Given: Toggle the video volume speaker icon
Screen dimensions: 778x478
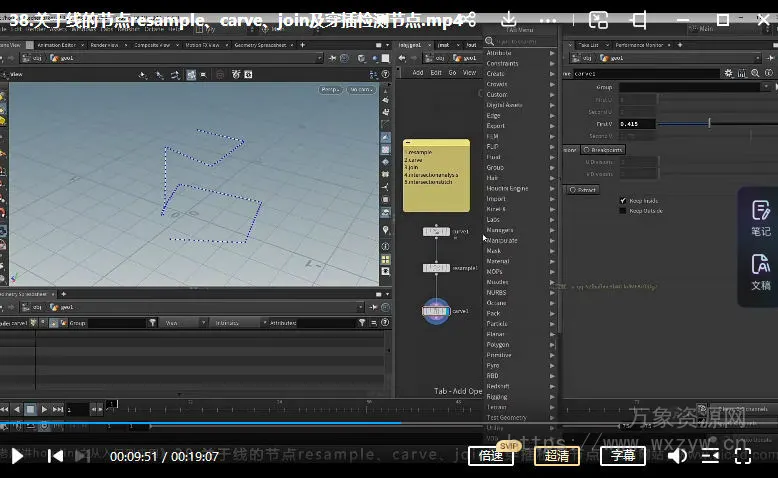Looking at the screenshot, I should [x=677, y=456].
